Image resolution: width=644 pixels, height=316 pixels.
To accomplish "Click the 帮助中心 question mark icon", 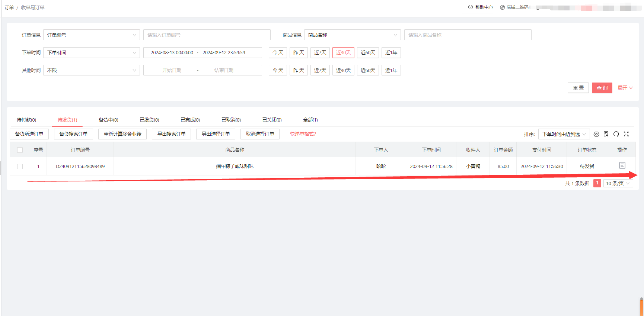I will 471,7.
